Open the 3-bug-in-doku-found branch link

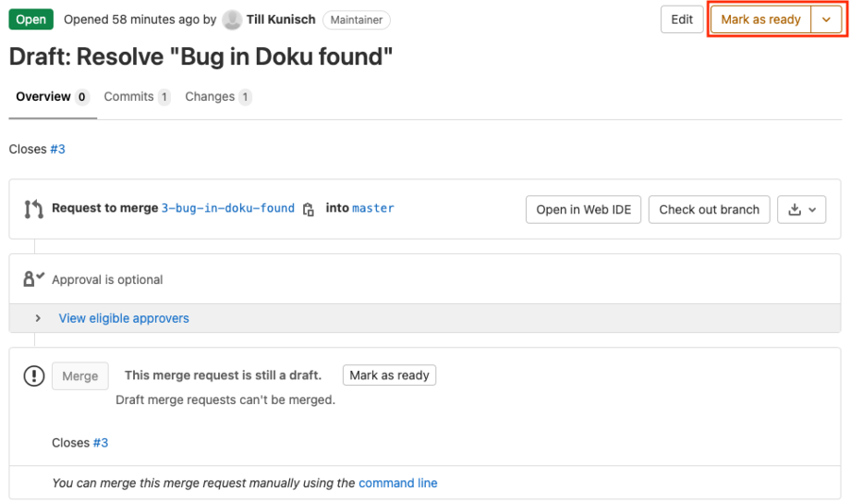tap(228, 209)
